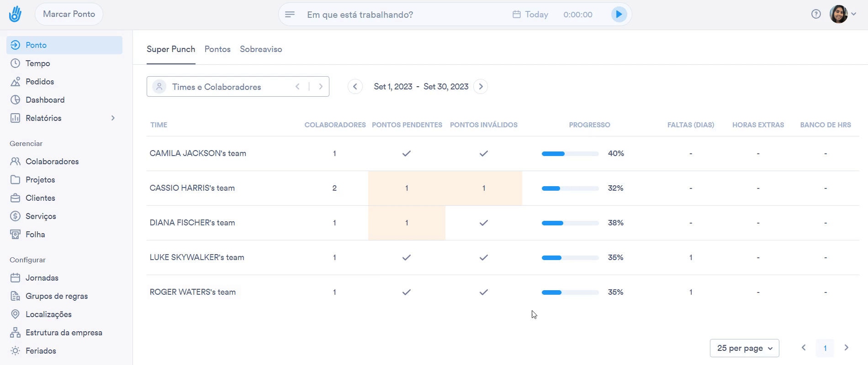Click the hand logo icon
This screenshot has height=365, width=868.
tap(15, 14)
